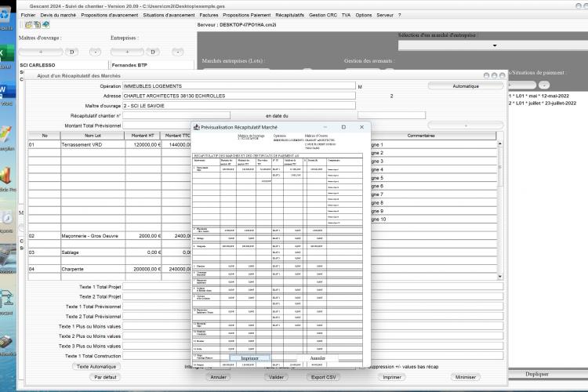
Task: Click the Texte 1 Total Projet field
Action: (x=312, y=287)
